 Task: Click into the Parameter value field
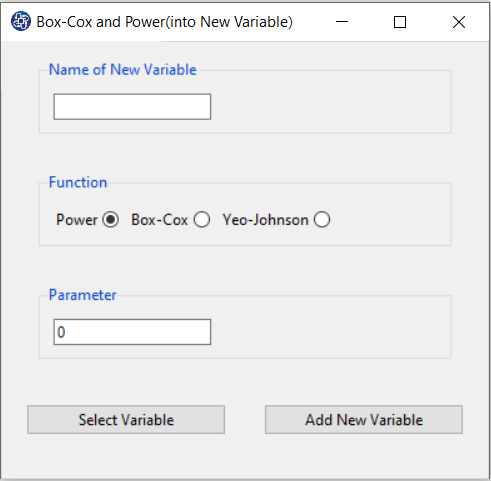[x=132, y=332]
